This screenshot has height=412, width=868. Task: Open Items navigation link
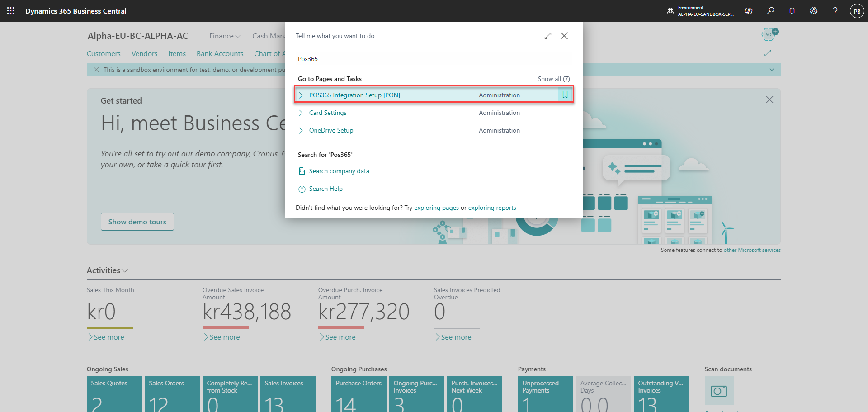177,54
